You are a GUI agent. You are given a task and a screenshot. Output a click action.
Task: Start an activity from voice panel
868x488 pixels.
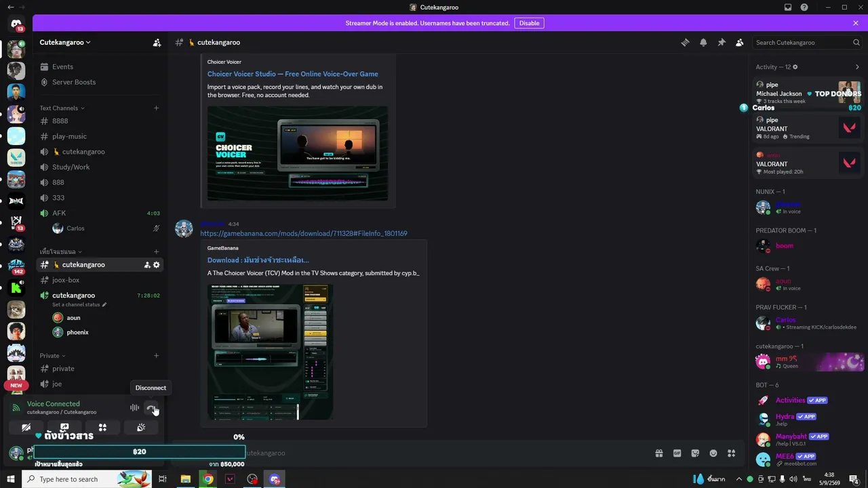(102, 428)
